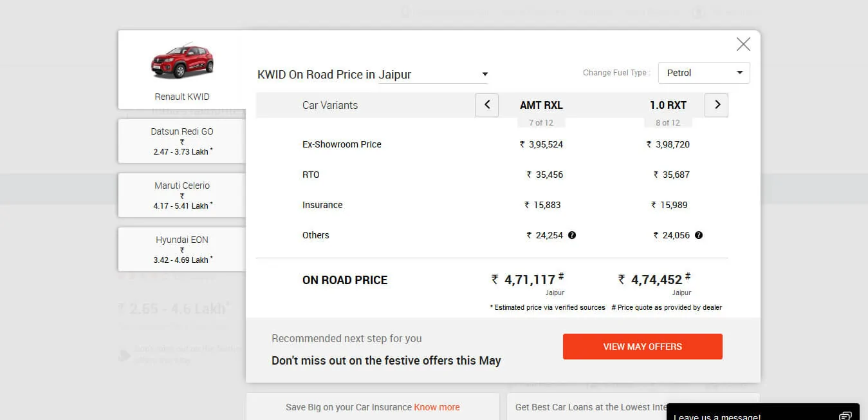Click the 7 of 12 variant counter
This screenshot has height=420, width=868.
click(541, 122)
